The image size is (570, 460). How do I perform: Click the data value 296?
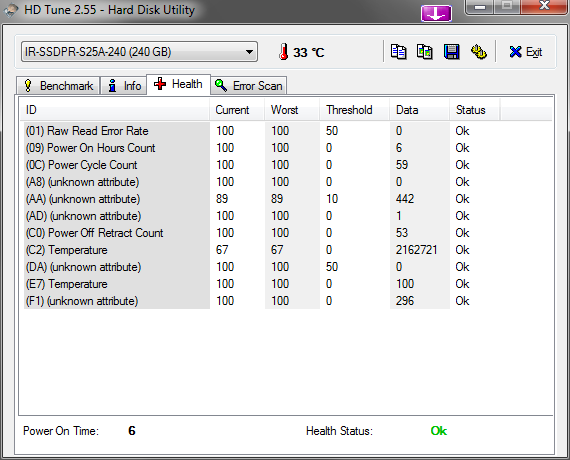click(405, 301)
